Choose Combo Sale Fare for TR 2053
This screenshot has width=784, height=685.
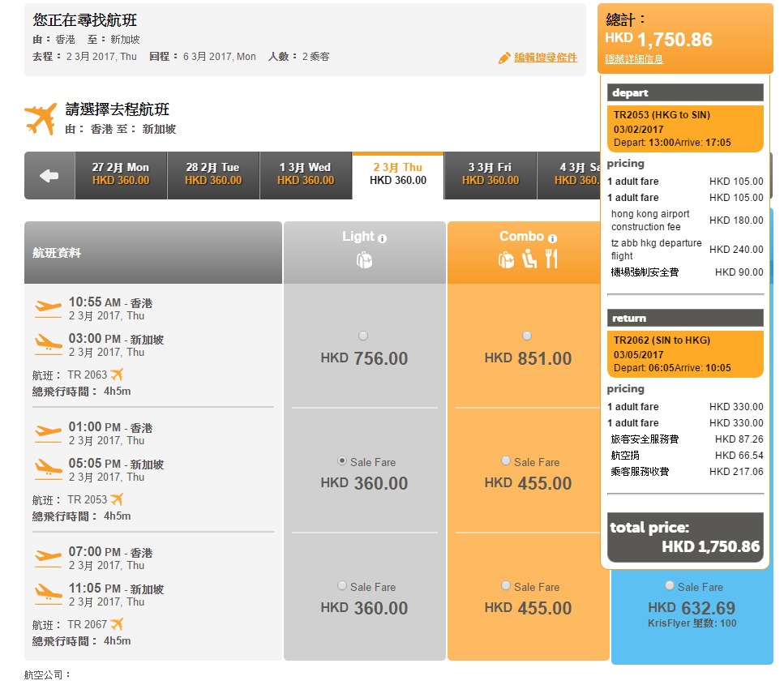click(506, 461)
